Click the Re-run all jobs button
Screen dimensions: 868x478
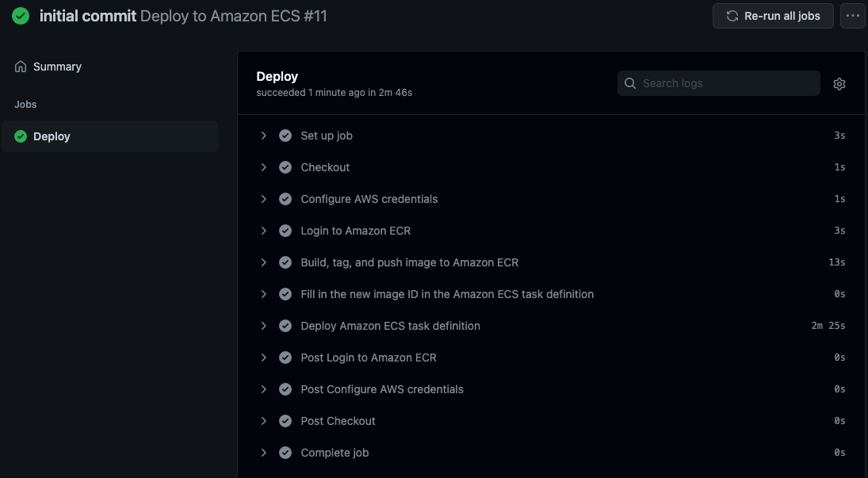773,16
